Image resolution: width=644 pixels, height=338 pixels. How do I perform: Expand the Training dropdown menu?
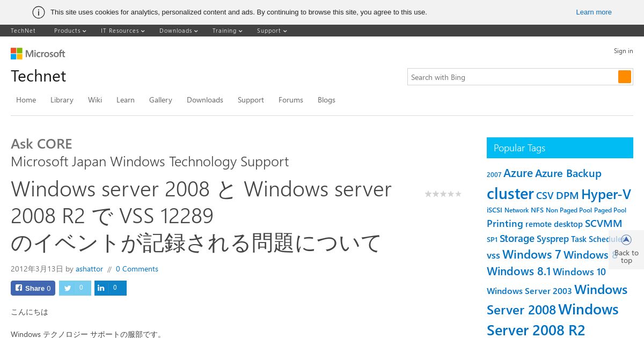tap(227, 31)
